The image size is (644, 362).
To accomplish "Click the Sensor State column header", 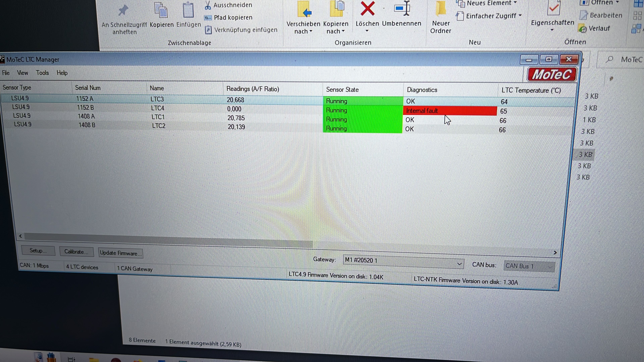I will (342, 90).
